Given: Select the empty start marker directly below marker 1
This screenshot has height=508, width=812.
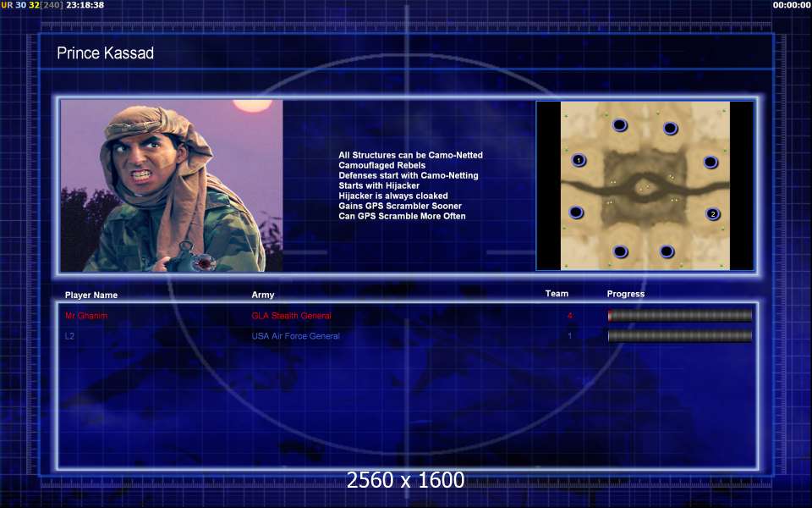Looking at the screenshot, I should click(576, 212).
